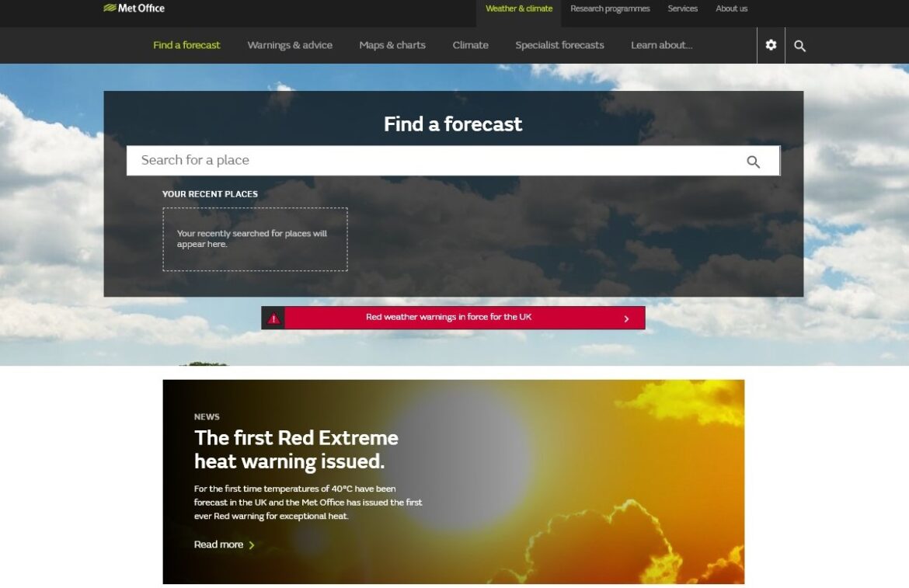
Task: Open the Red Extreme heat warning headline
Action: pos(296,450)
